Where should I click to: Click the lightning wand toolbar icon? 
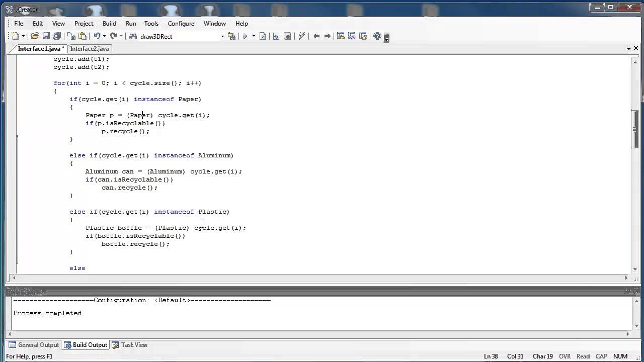pyautogui.click(x=302, y=36)
